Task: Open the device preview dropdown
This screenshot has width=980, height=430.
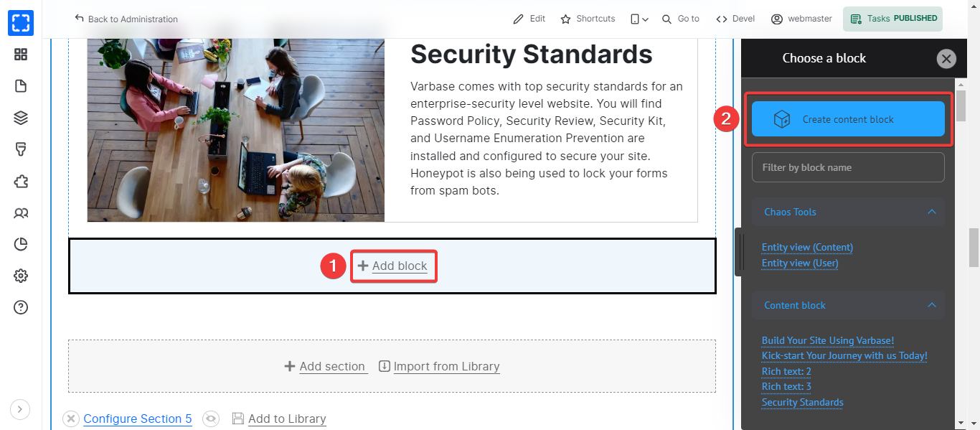Action: (x=639, y=19)
